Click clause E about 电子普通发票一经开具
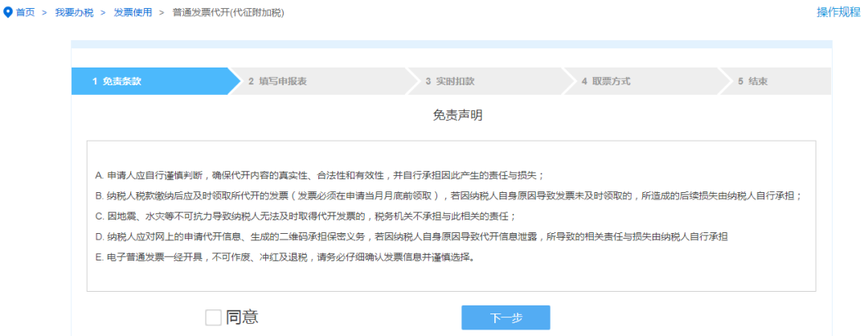Image resolution: width=868 pixels, height=336 pixels. point(285,258)
